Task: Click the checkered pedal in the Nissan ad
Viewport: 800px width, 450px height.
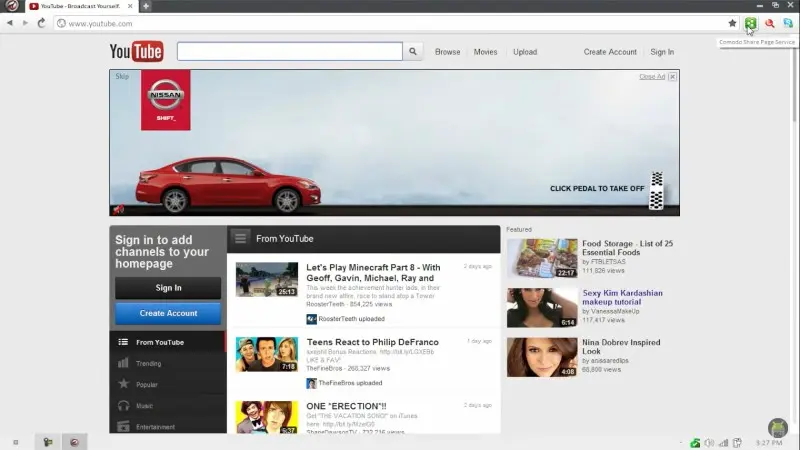Action: (656, 191)
